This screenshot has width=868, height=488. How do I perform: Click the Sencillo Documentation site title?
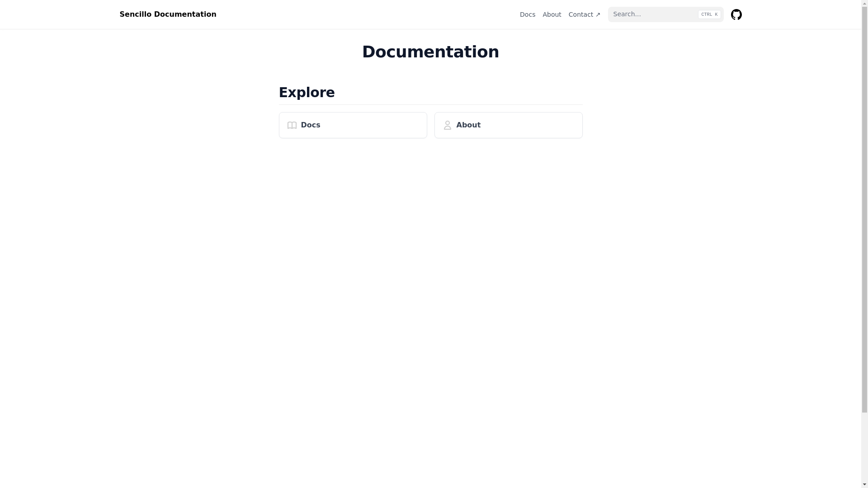168,14
